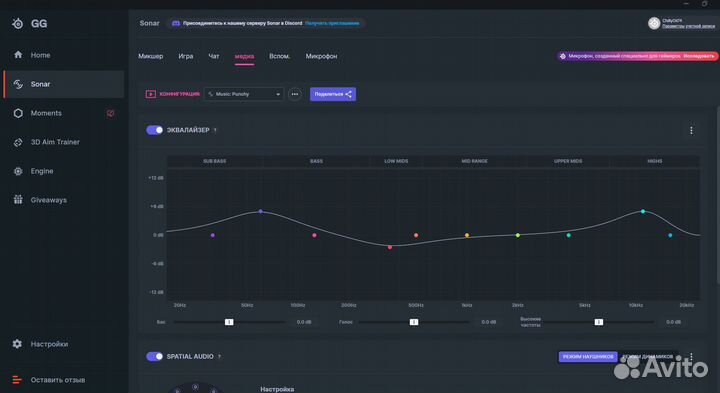The width and height of the screenshot is (720, 393).
Task: Launch 3D Aim Trainer from its sidebar icon
Action: [x=18, y=142]
